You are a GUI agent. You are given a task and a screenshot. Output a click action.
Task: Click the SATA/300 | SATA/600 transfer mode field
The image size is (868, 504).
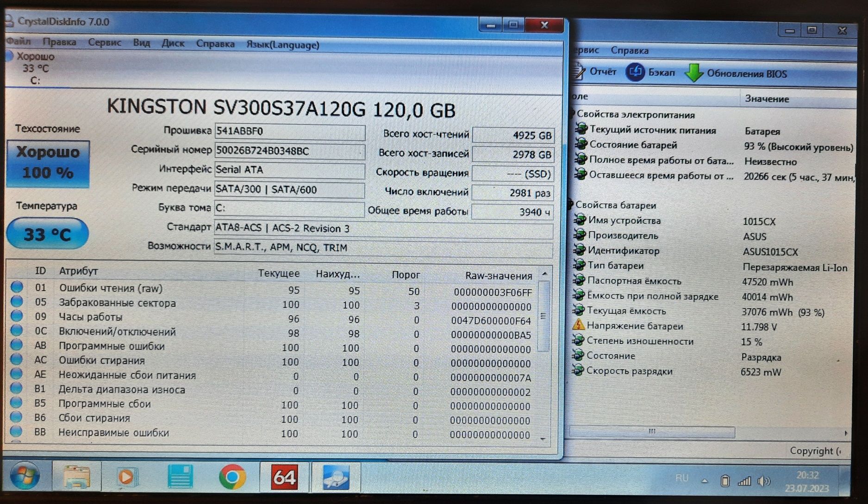click(x=289, y=190)
